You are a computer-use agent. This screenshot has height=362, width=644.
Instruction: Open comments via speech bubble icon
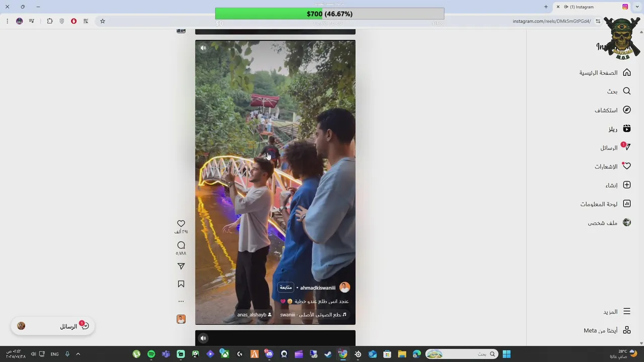tap(181, 245)
